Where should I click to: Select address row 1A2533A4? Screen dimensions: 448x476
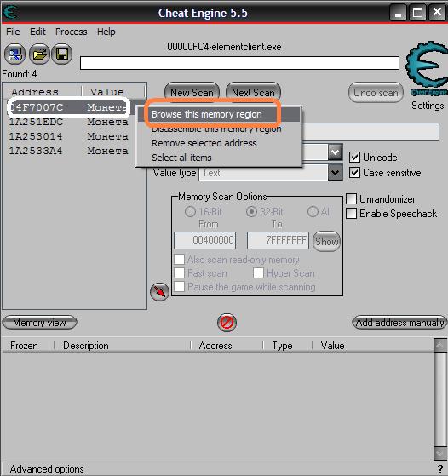point(69,151)
